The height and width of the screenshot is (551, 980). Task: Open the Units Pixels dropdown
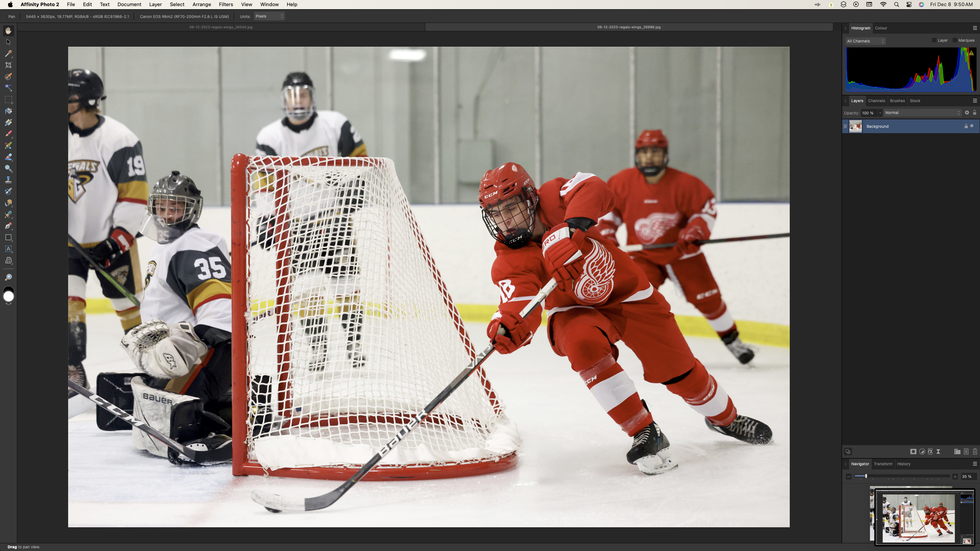tap(269, 16)
